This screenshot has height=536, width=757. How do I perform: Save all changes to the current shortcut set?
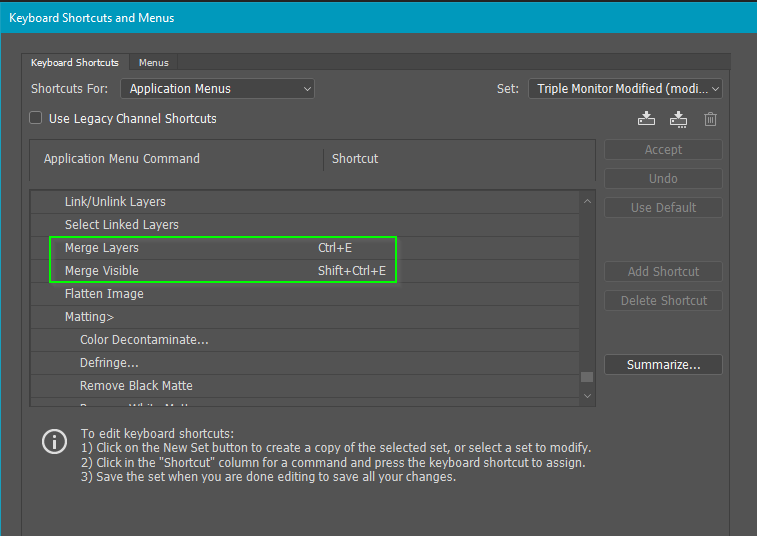pos(647,118)
